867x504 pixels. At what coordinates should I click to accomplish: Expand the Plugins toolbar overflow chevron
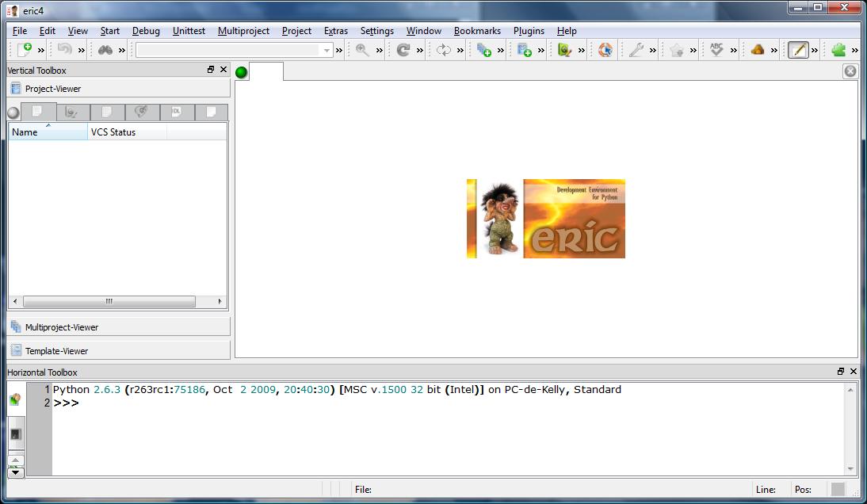point(855,50)
